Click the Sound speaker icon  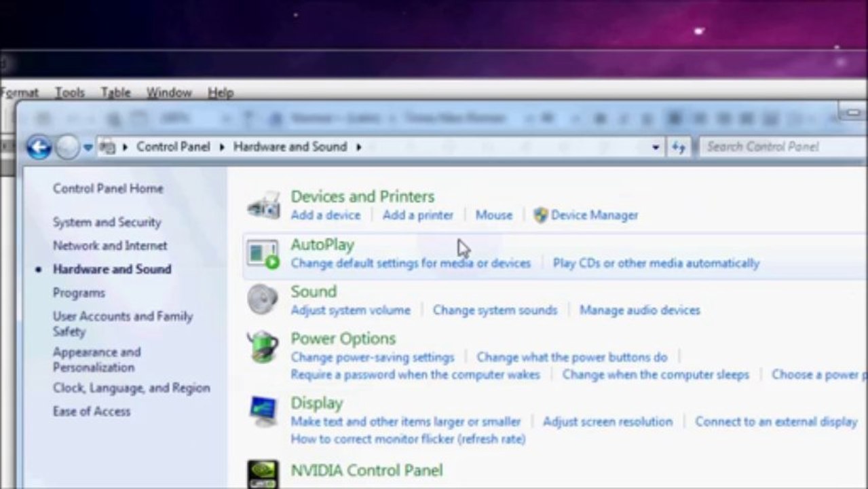263,300
